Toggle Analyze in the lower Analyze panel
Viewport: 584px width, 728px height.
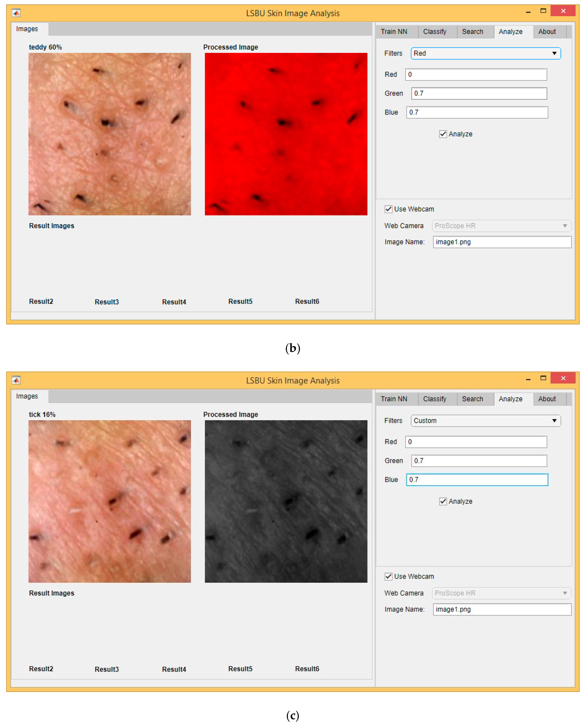(x=443, y=501)
